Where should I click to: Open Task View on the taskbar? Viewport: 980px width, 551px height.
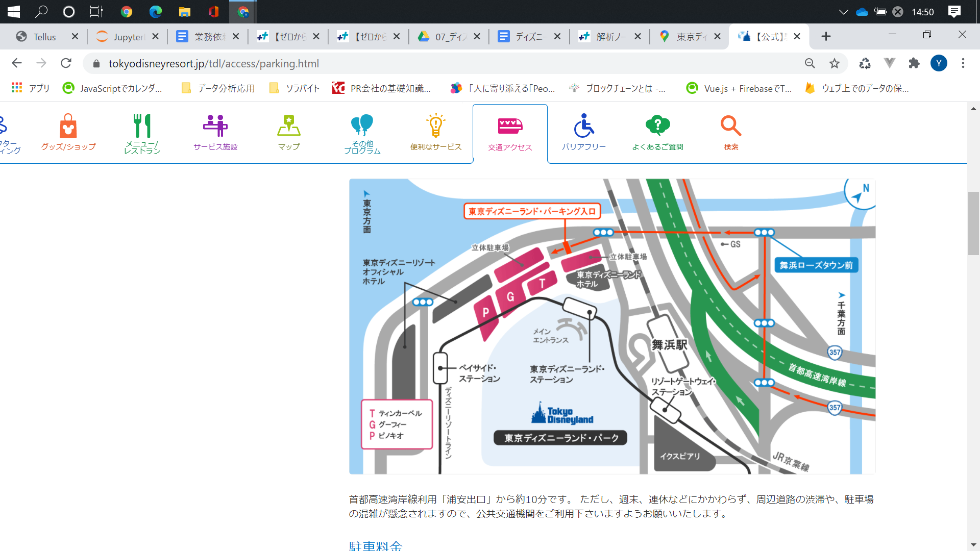(96, 12)
